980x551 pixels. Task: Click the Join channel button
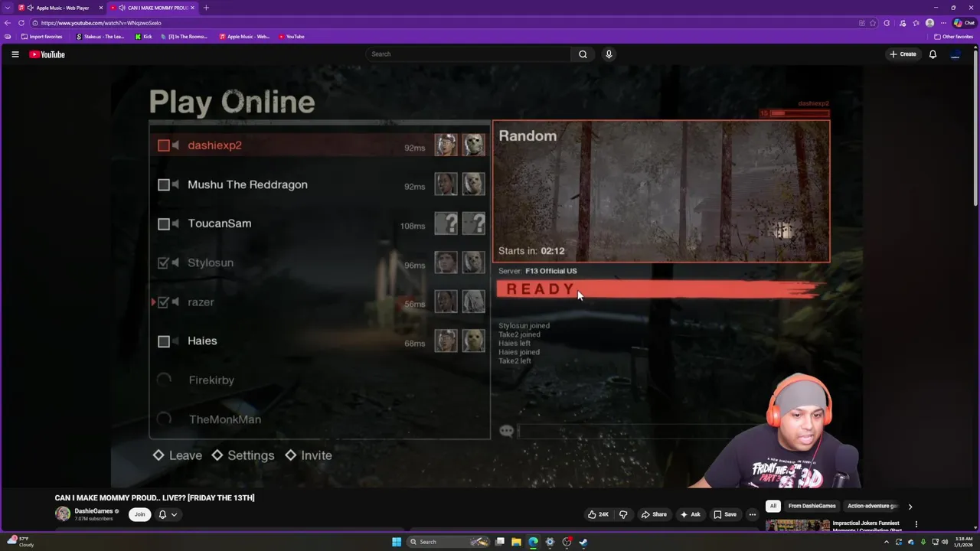click(139, 514)
